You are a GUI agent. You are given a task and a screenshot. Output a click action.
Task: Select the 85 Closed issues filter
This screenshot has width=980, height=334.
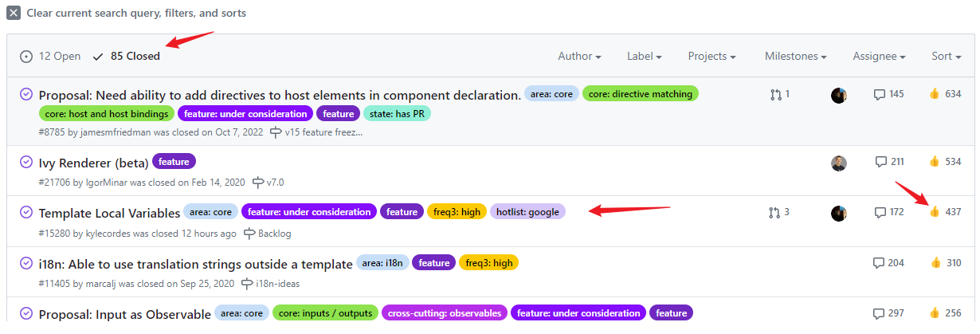pos(127,57)
